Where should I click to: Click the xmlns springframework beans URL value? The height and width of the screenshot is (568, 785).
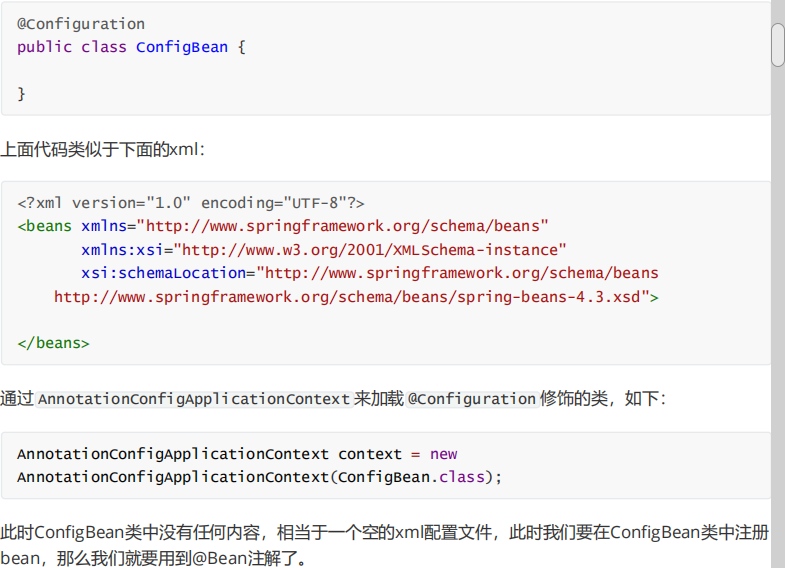[343, 226]
